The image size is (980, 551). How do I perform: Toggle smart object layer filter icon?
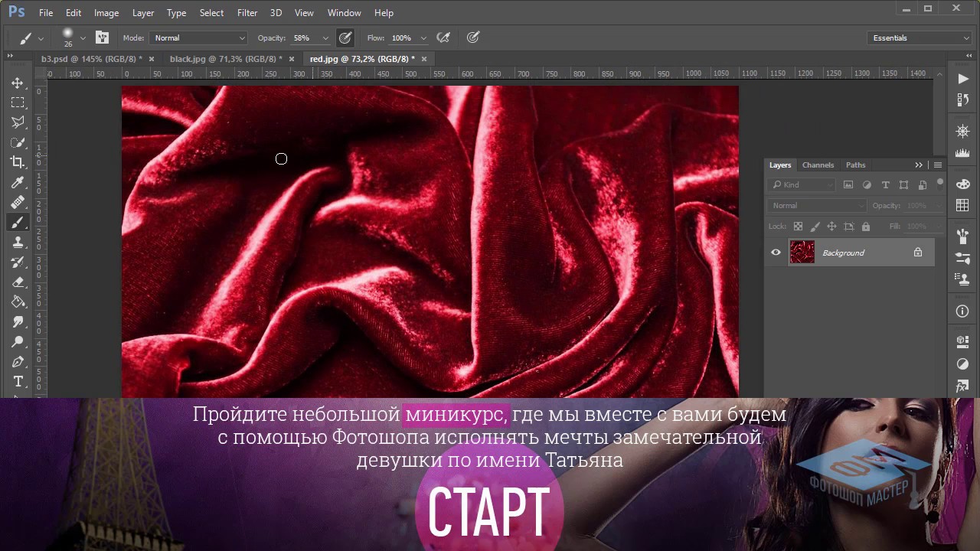[922, 184]
